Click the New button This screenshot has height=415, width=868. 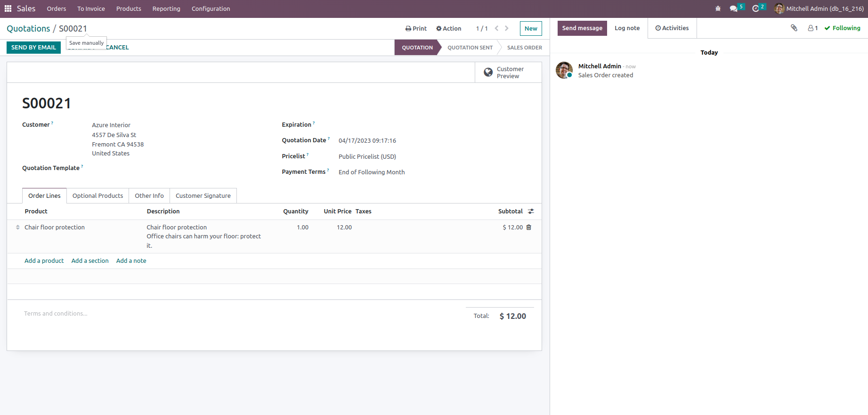coord(531,28)
